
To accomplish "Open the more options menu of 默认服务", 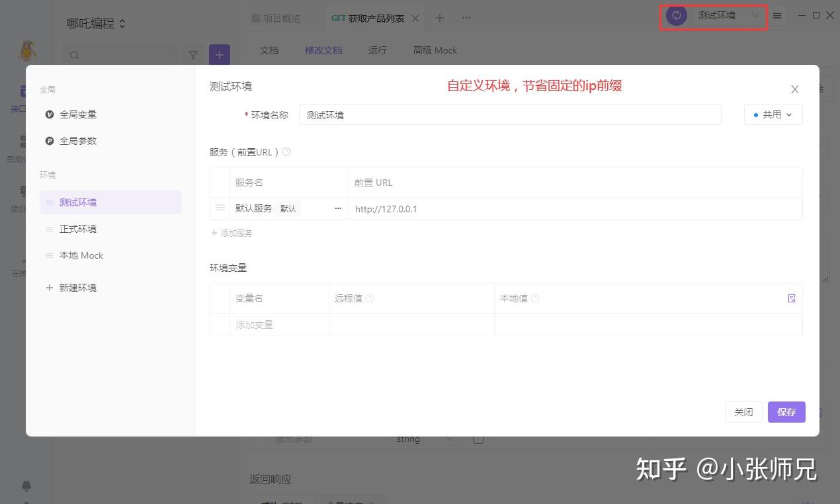I will (x=338, y=208).
